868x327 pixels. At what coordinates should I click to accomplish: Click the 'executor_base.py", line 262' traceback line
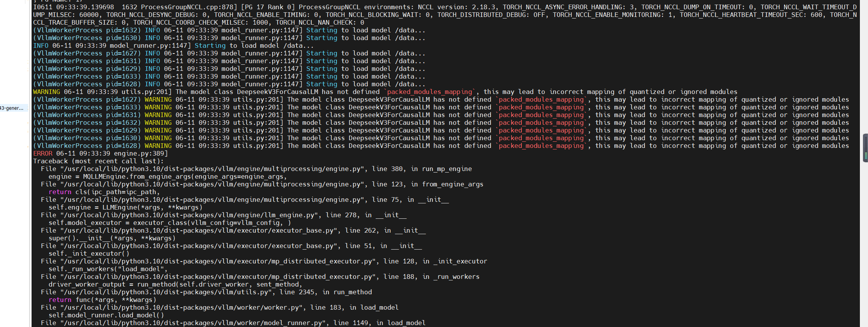(x=233, y=230)
